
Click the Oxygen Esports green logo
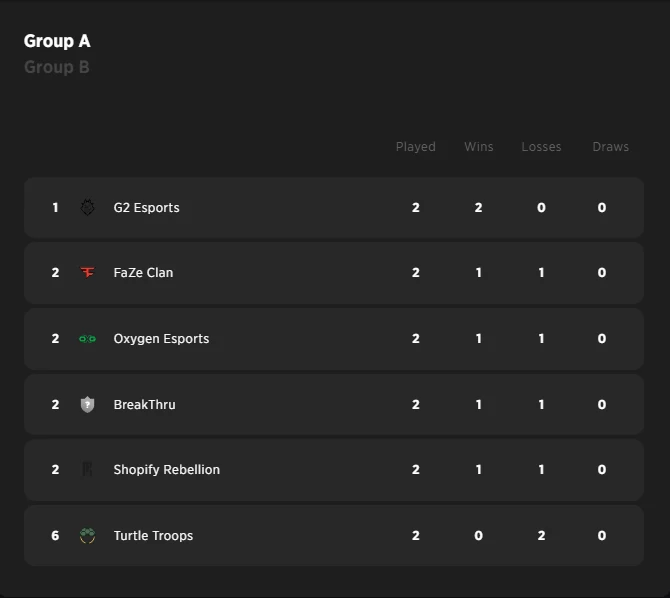click(88, 339)
